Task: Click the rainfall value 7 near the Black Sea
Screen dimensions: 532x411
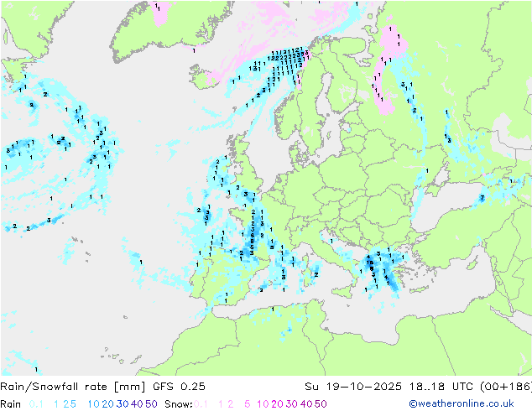Action: click(x=482, y=197)
